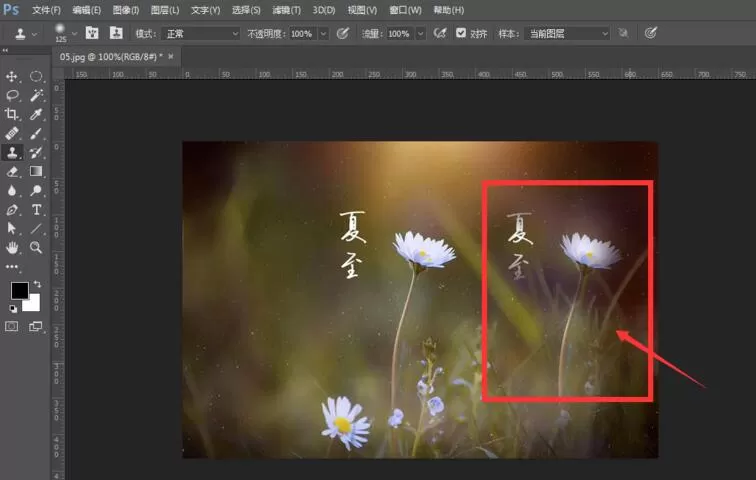Open the Clone Source panel icon

click(116, 33)
